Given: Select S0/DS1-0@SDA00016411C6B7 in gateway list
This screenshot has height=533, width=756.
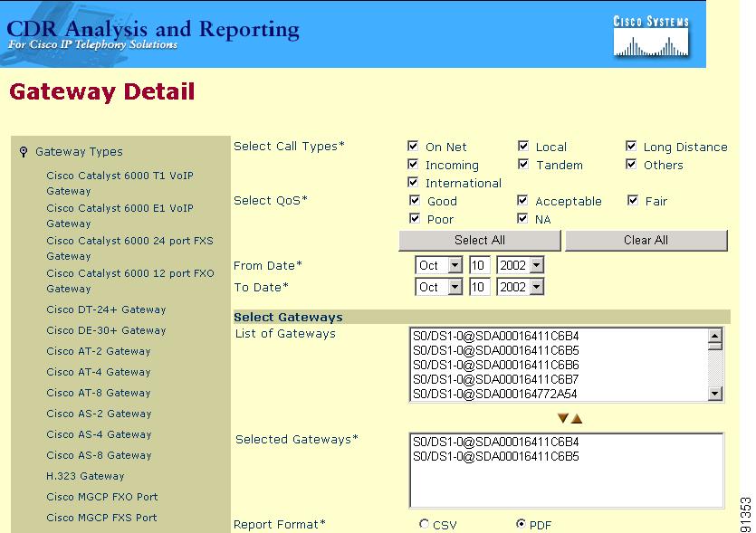Looking at the screenshot, I should tap(495, 379).
